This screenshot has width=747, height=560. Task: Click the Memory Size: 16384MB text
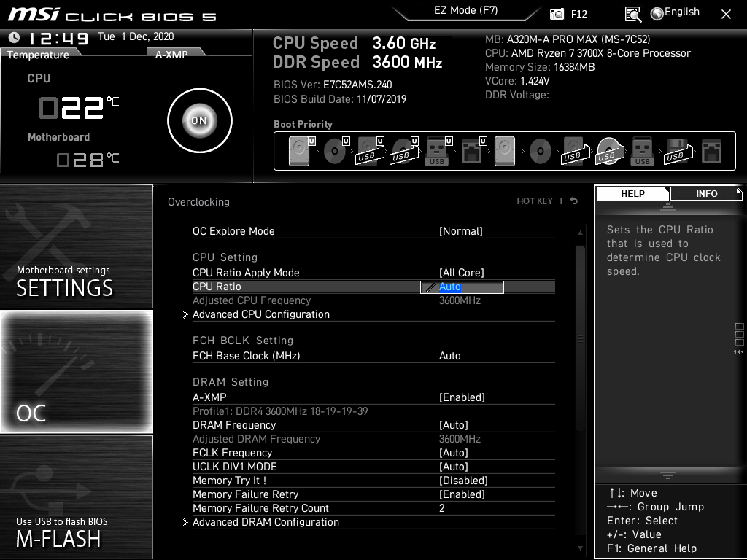(540, 66)
